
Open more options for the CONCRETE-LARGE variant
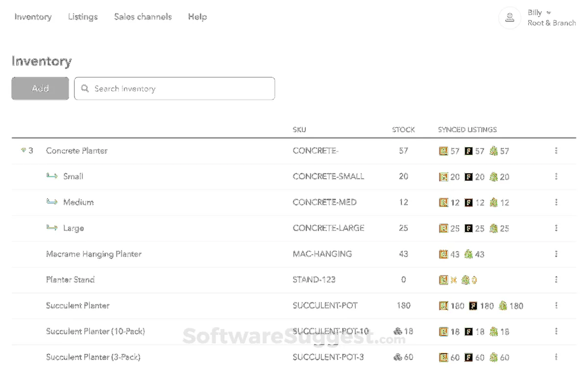point(556,228)
